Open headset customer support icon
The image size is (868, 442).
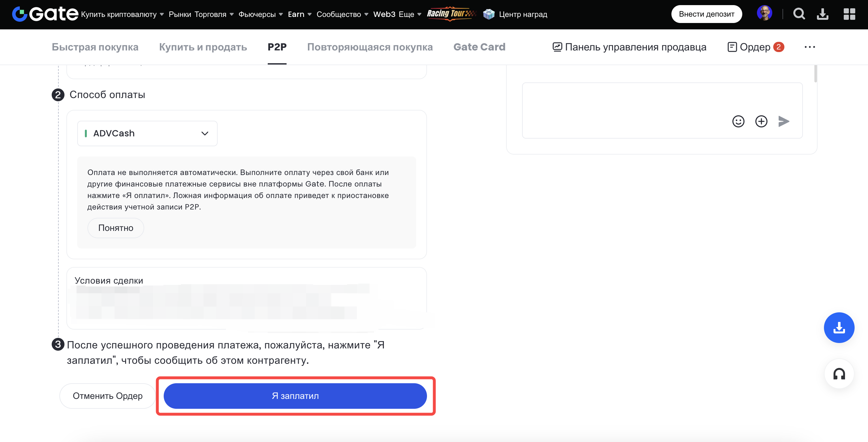click(x=839, y=374)
